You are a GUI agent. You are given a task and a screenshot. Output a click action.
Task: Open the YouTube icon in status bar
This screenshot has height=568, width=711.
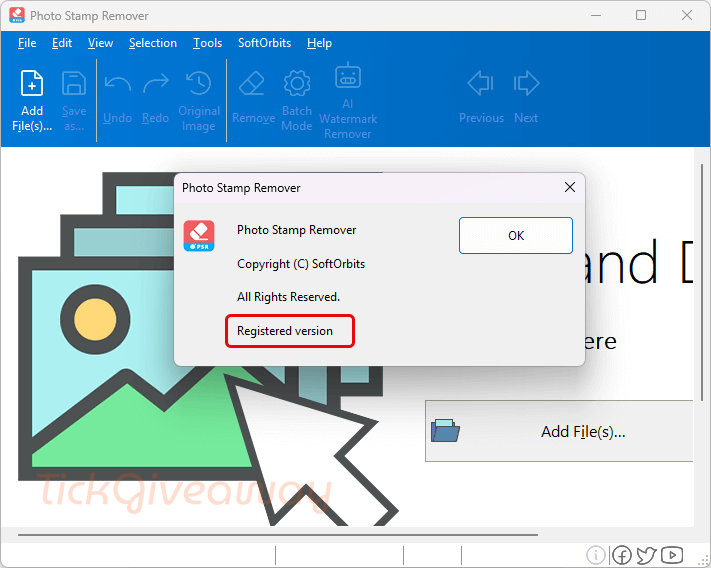[672, 555]
